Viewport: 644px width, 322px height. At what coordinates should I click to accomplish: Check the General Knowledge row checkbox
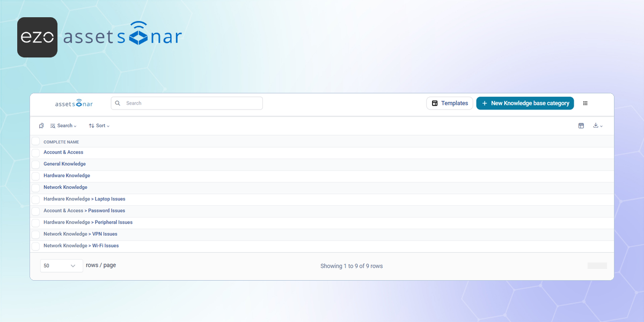[x=35, y=165]
